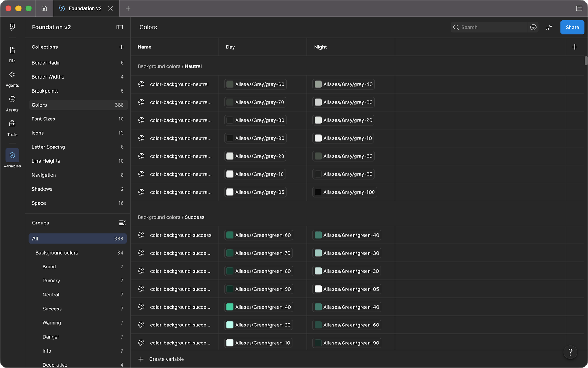Collapse the variables window view

[x=549, y=27]
